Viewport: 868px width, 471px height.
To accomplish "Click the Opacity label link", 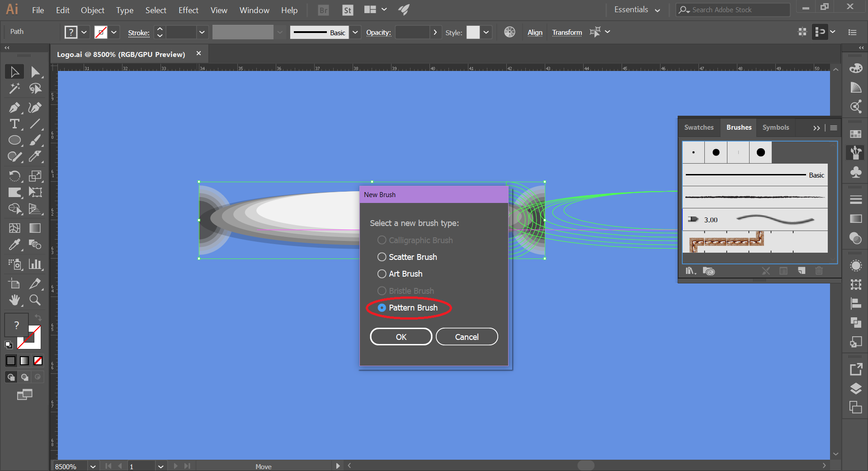I will (378, 33).
